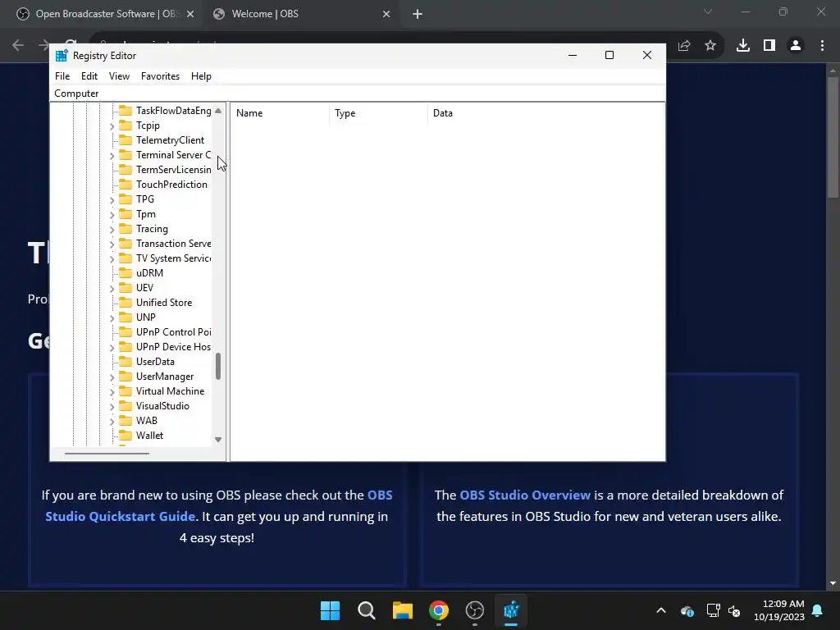Viewport: 840px width, 630px height.
Task: Expand the Tcpip registry key
Action: [x=112, y=126]
